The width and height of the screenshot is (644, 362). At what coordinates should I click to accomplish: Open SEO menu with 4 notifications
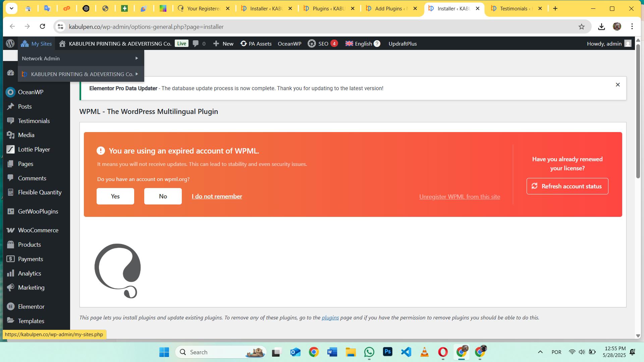point(323,44)
